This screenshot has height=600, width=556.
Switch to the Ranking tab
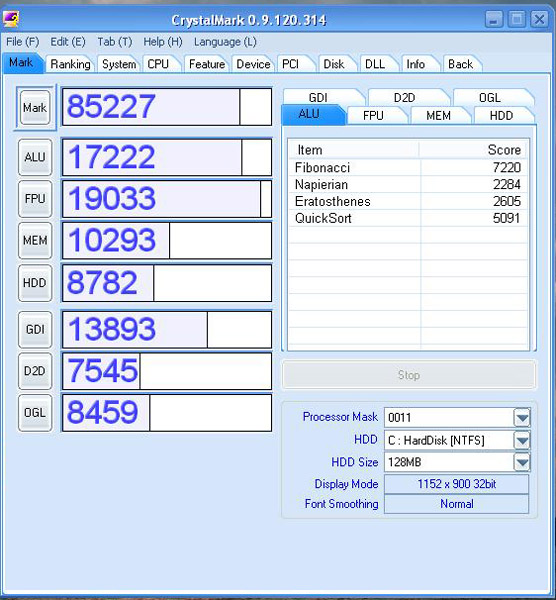pos(70,64)
